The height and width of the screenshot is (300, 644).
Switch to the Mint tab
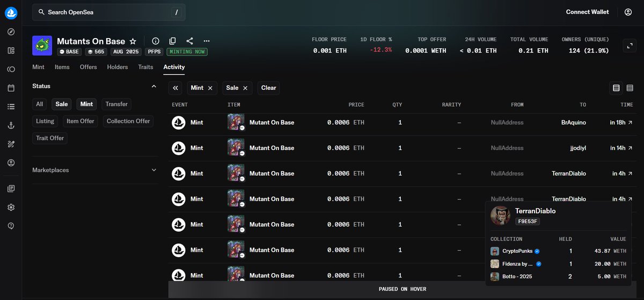tap(38, 67)
